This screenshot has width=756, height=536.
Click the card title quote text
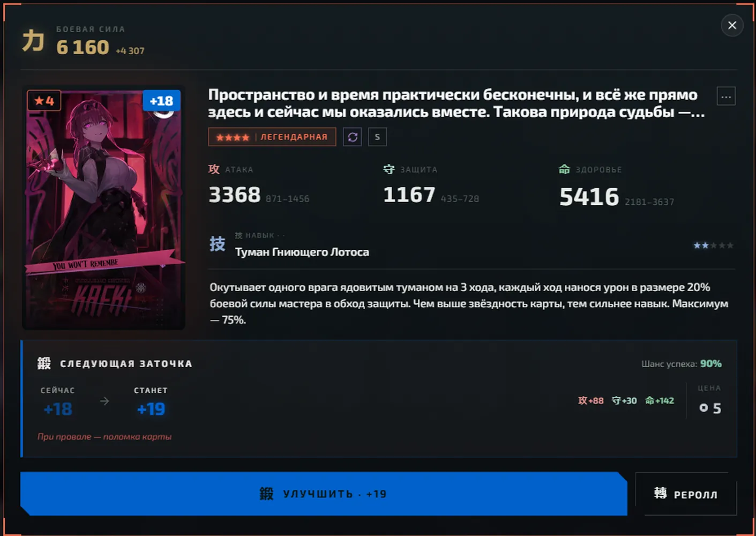pos(456,103)
